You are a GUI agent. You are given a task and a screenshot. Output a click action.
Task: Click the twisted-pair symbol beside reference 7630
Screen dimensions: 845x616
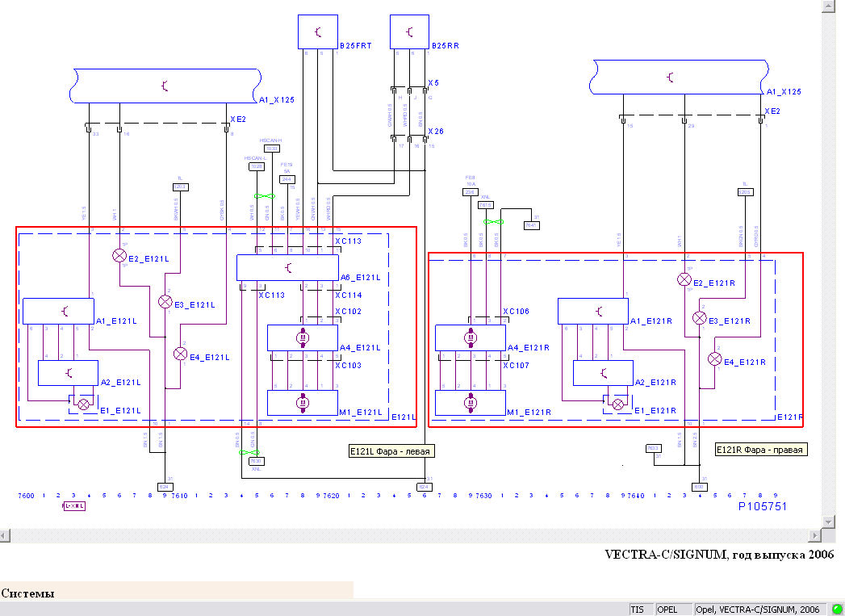(x=249, y=452)
